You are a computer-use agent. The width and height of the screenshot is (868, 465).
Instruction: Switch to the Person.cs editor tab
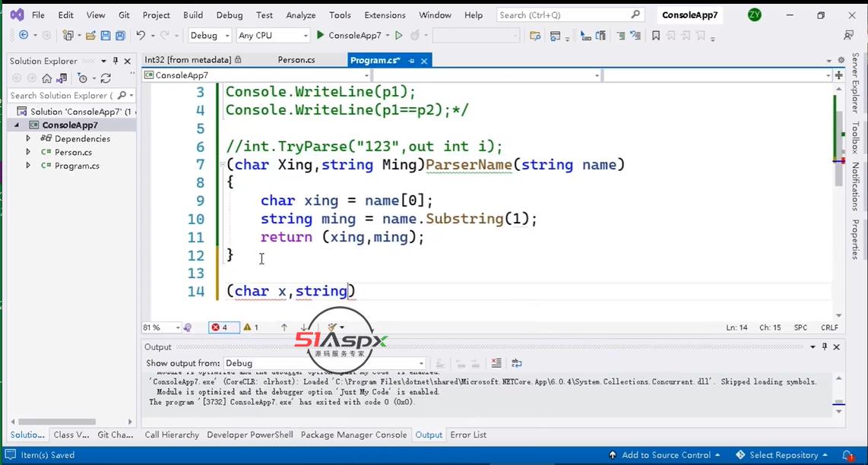[x=296, y=59]
